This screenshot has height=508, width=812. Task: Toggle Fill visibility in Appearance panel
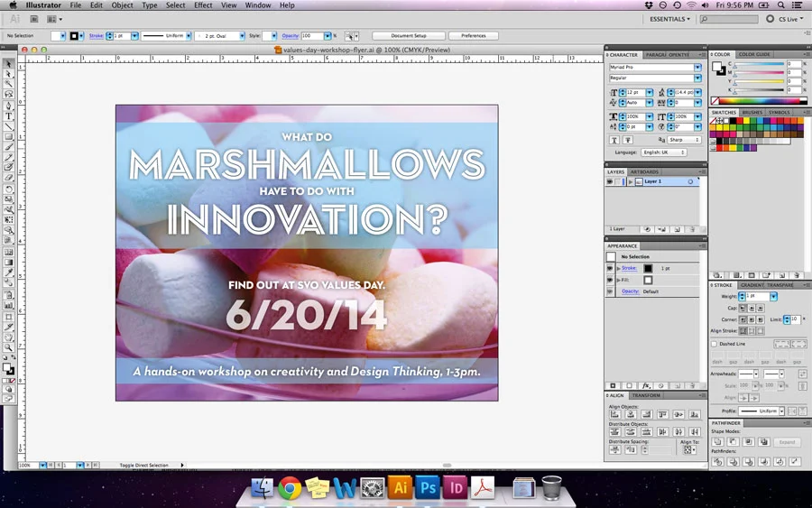[610, 280]
